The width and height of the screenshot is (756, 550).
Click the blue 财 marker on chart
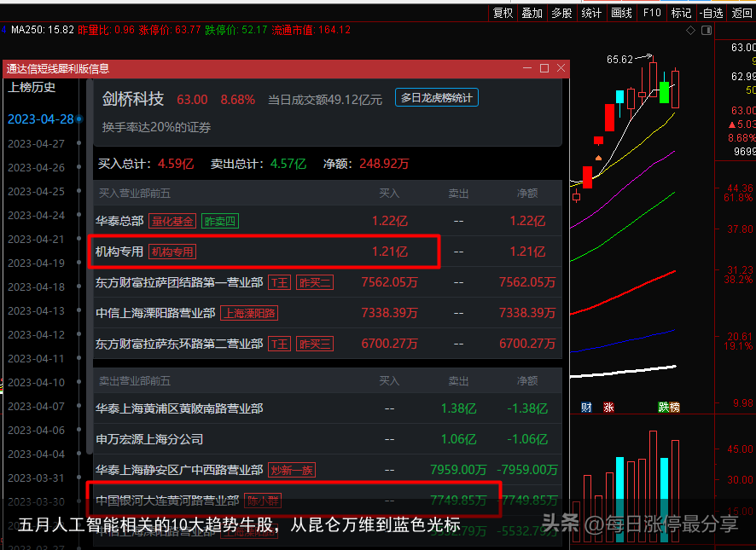point(586,408)
